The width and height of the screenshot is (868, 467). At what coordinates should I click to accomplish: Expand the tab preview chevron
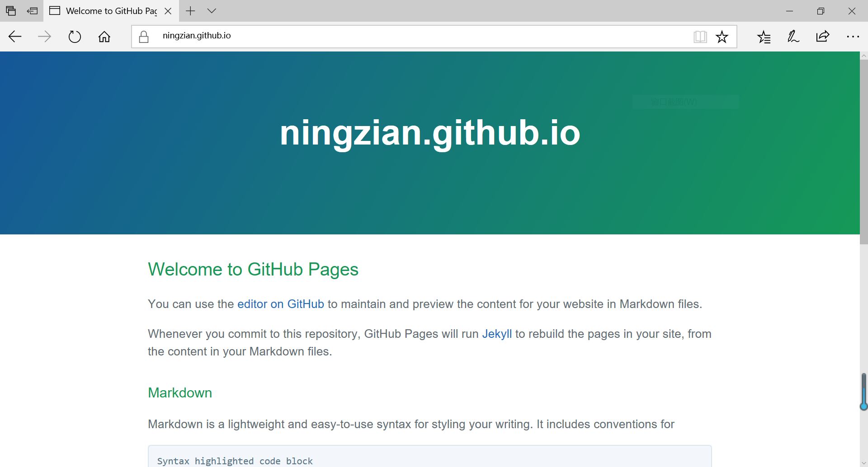(212, 11)
